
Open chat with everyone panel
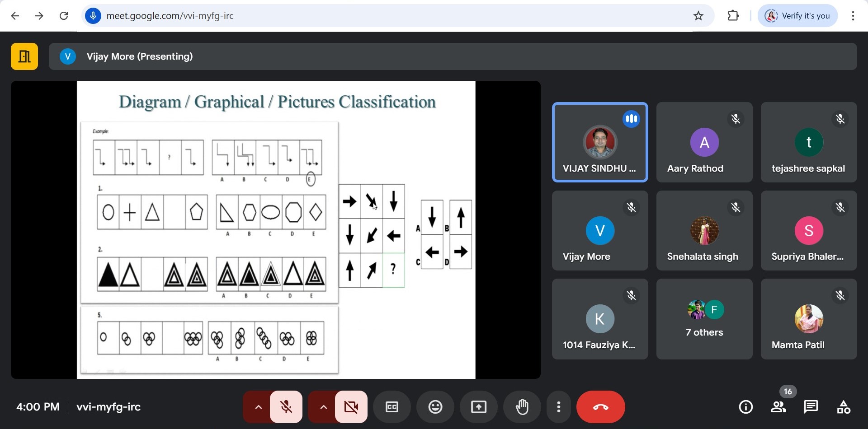811,407
